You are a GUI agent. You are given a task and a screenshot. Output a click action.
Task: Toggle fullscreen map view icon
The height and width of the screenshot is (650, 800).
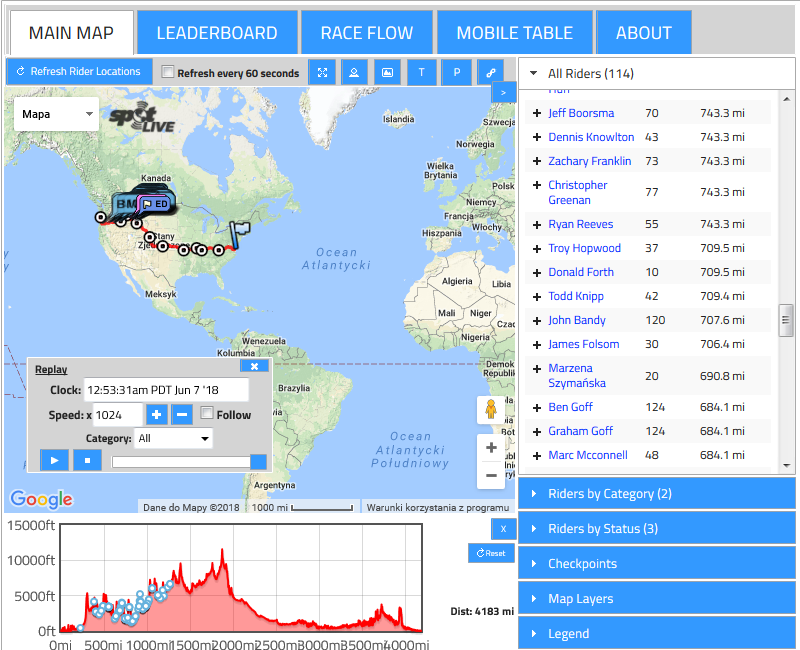(x=322, y=72)
